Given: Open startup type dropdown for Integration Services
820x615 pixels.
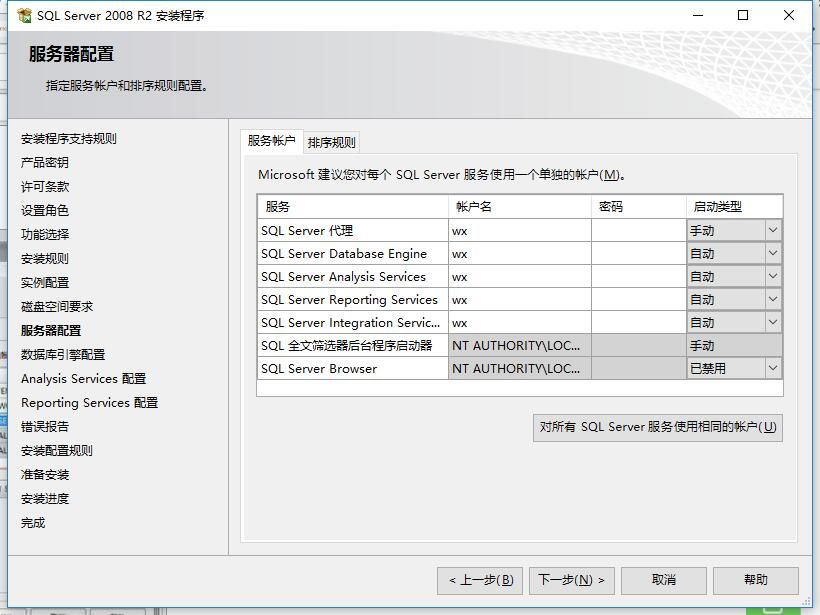Looking at the screenshot, I should (773, 322).
